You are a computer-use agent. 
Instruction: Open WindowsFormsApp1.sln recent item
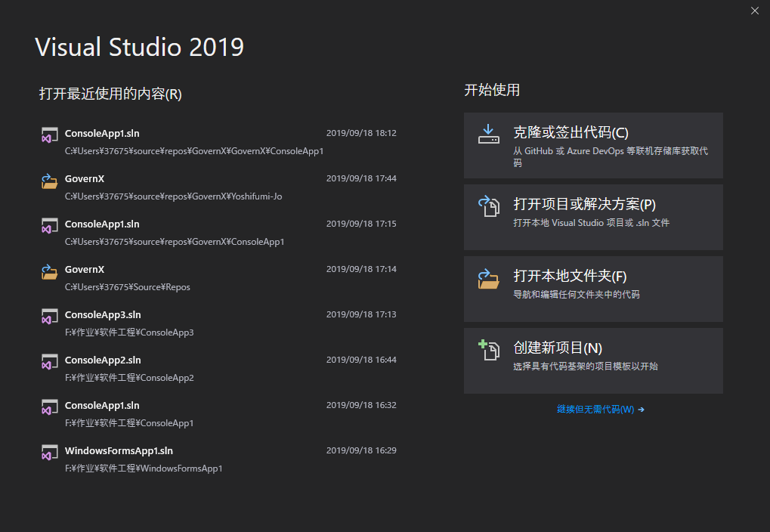[x=218, y=459]
